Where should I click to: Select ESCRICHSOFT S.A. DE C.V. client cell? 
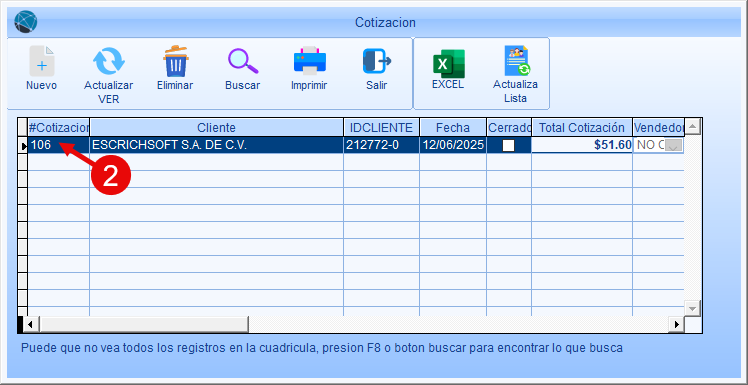pos(217,146)
